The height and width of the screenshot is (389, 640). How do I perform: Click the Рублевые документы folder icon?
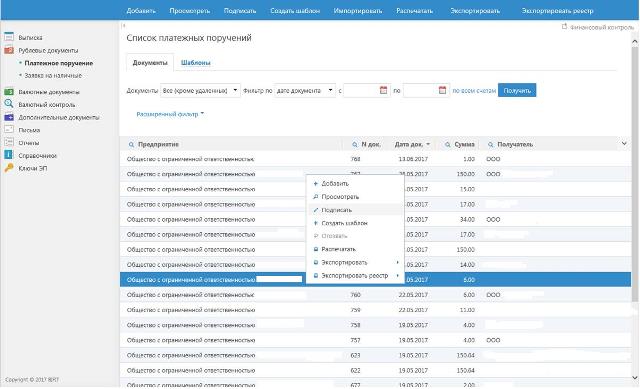(x=9, y=50)
